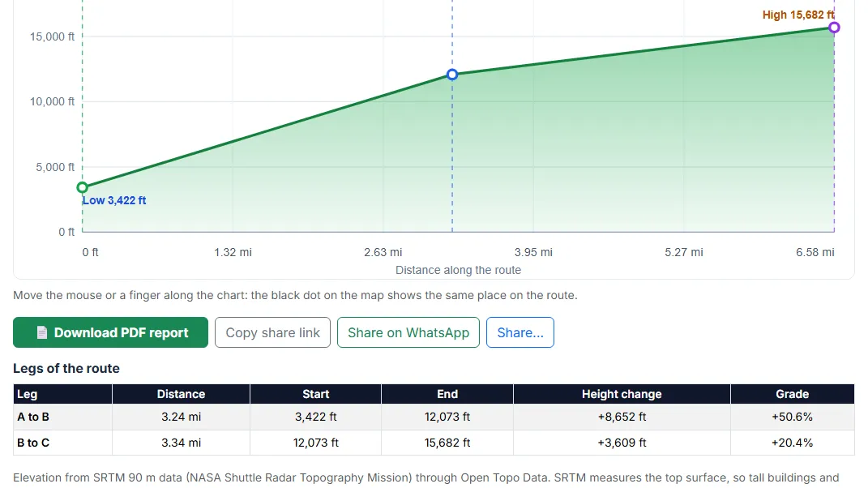868x488 pixels.
Task: Click the End column header
Action: [447, 394]
